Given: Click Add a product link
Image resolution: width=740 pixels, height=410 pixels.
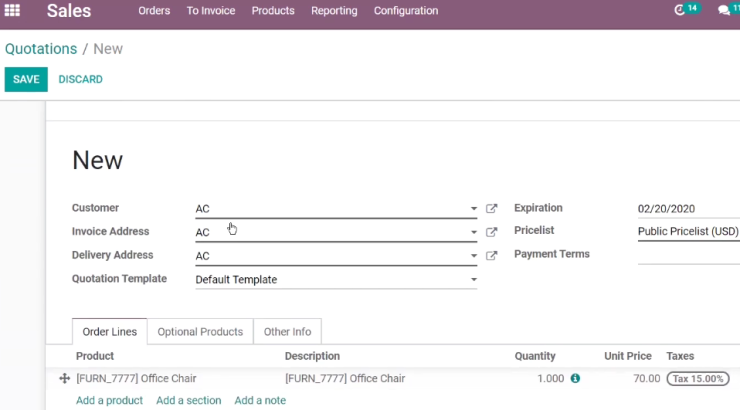Looking at the screenshot, I should pos(109,400).
